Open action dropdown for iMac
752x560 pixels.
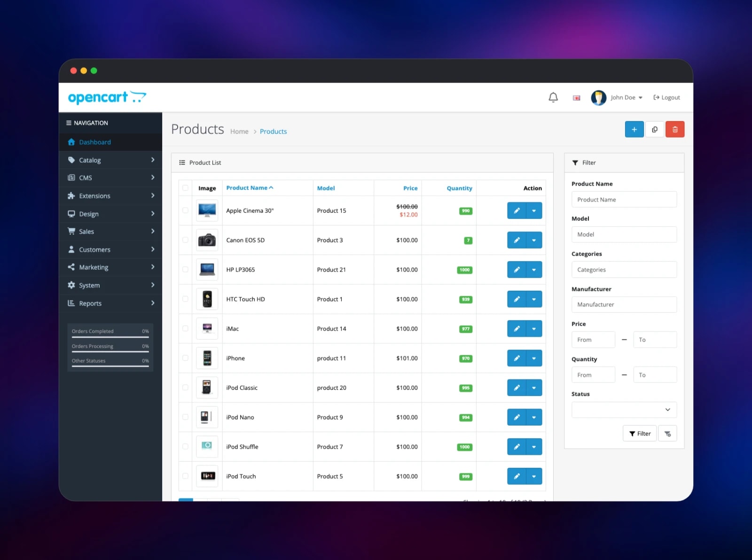(x=534, y=329)
